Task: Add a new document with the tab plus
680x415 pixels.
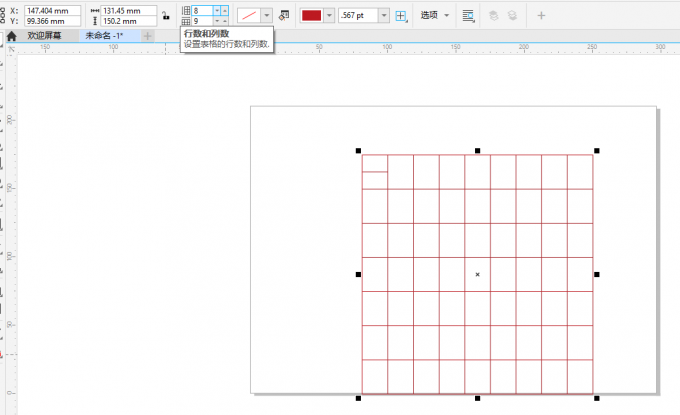Action: coord(147,36)
